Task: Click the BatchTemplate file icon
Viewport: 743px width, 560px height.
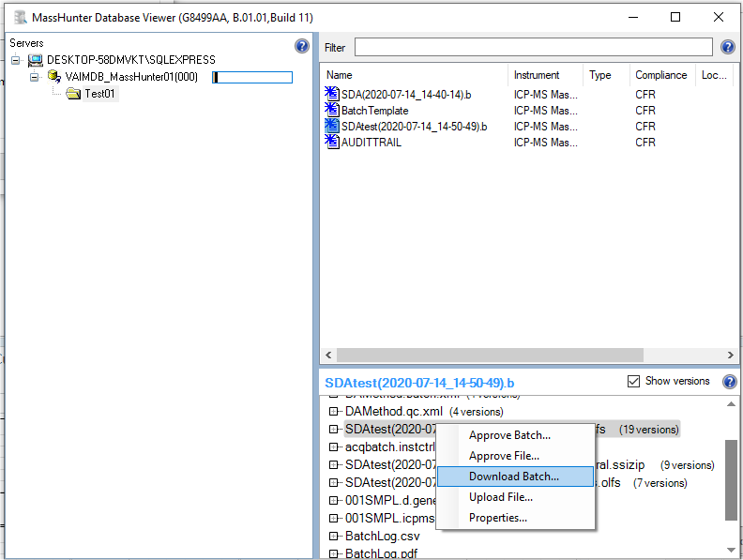Action: (332, 110)
